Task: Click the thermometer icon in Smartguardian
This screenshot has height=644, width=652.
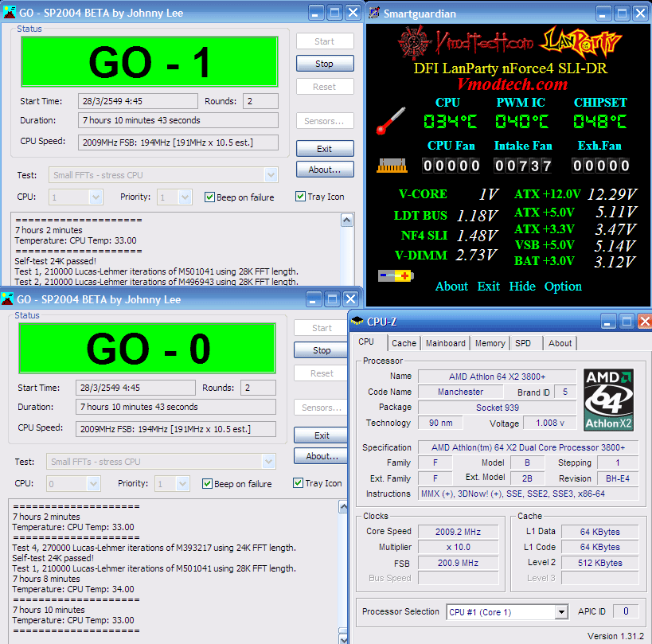Action: [391, 120]
